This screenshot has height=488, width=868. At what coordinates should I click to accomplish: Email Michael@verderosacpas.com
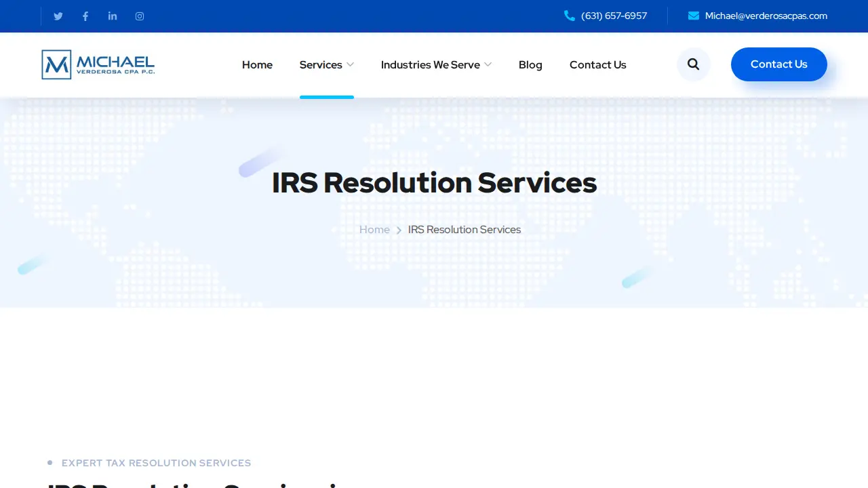click(x=766, y=16)
